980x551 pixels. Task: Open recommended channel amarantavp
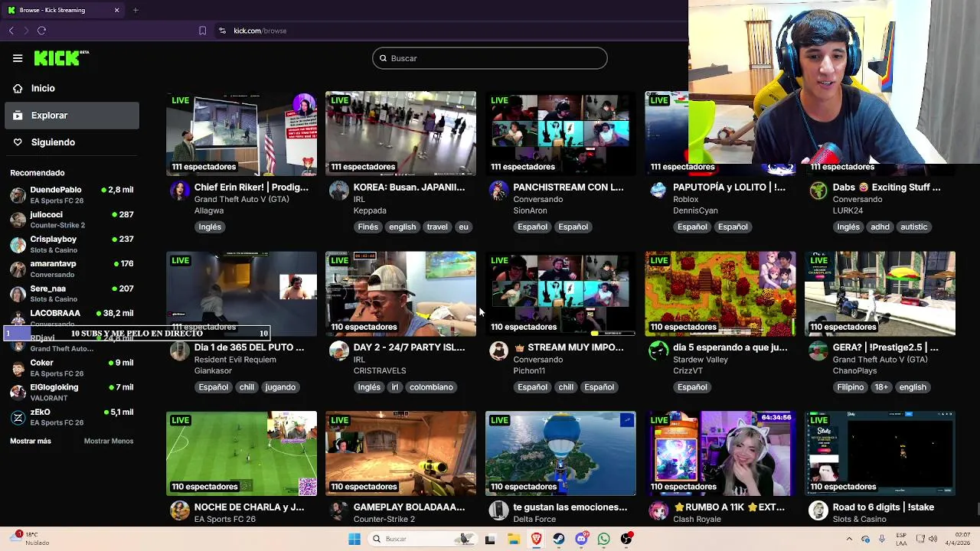72,269
